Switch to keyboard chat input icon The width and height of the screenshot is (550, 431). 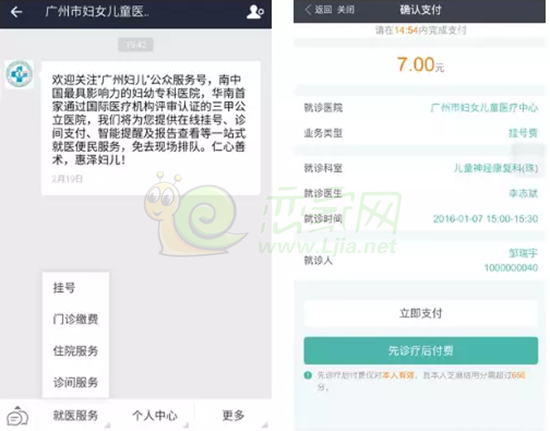[18, 416]
